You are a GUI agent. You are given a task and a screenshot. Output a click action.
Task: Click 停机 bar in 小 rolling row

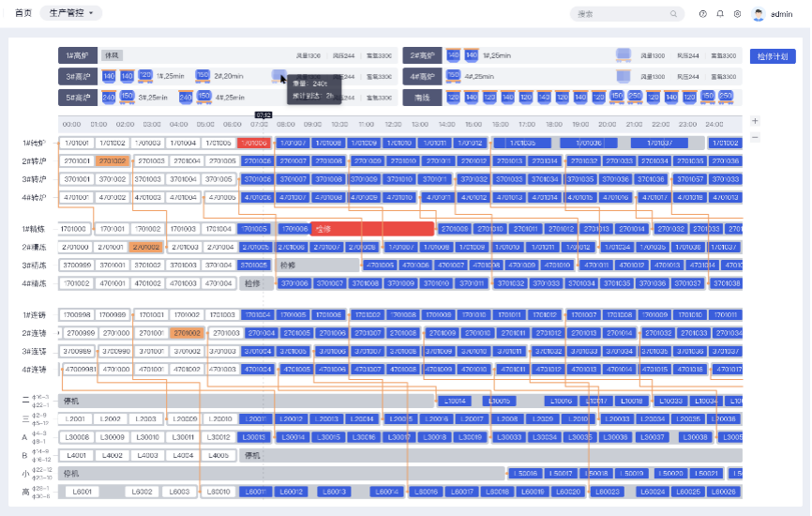point(281,474)
